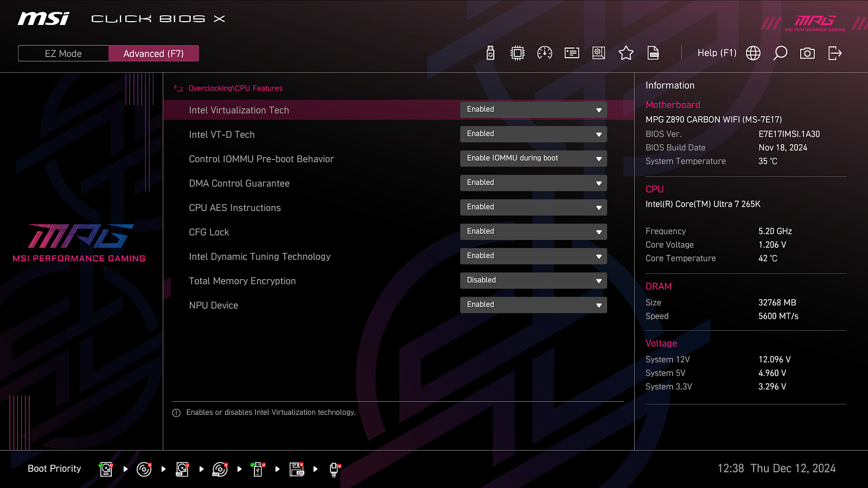Viewport: 868px width, 488px height.
Task: Click Overclocking\CPU Features breadcrumb link
Action: [235, 88]
